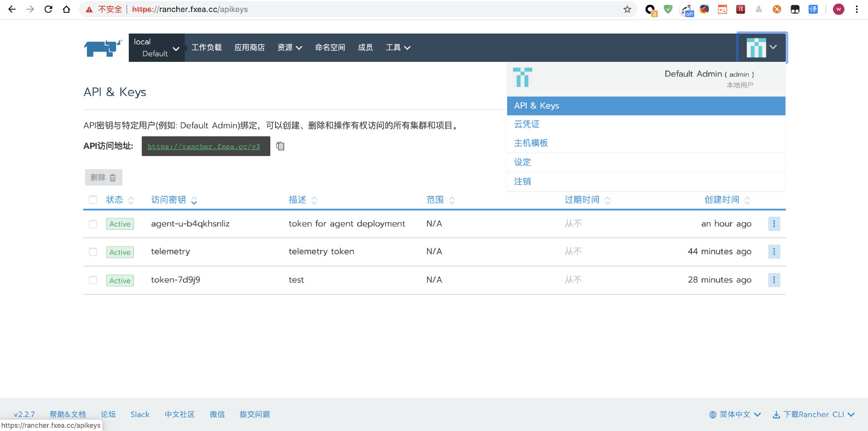Open the 简体中文 language selector
This screenshot has width=868, height=431.
(735, 414)
